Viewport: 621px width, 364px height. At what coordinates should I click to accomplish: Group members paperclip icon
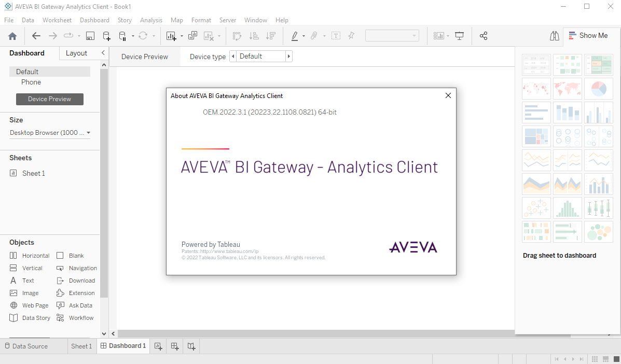pos(314,36)
